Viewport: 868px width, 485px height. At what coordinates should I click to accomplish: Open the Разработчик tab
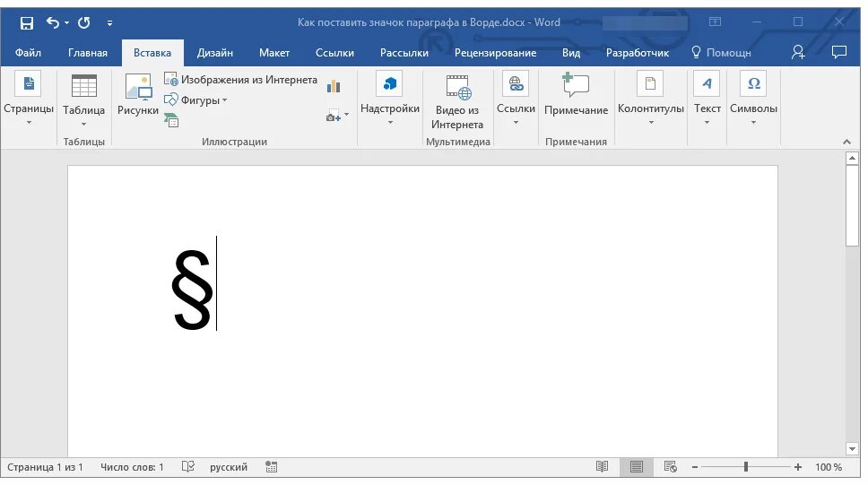(638, 53)
